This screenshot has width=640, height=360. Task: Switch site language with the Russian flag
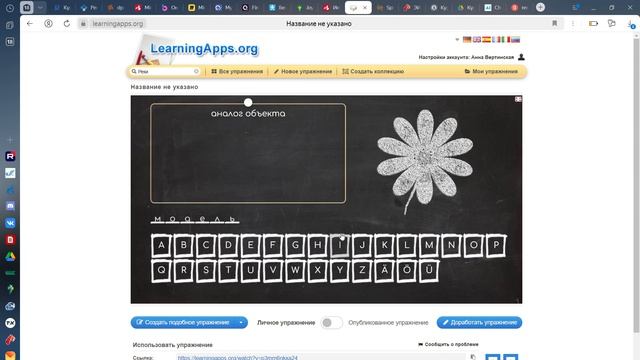[516, 40]
